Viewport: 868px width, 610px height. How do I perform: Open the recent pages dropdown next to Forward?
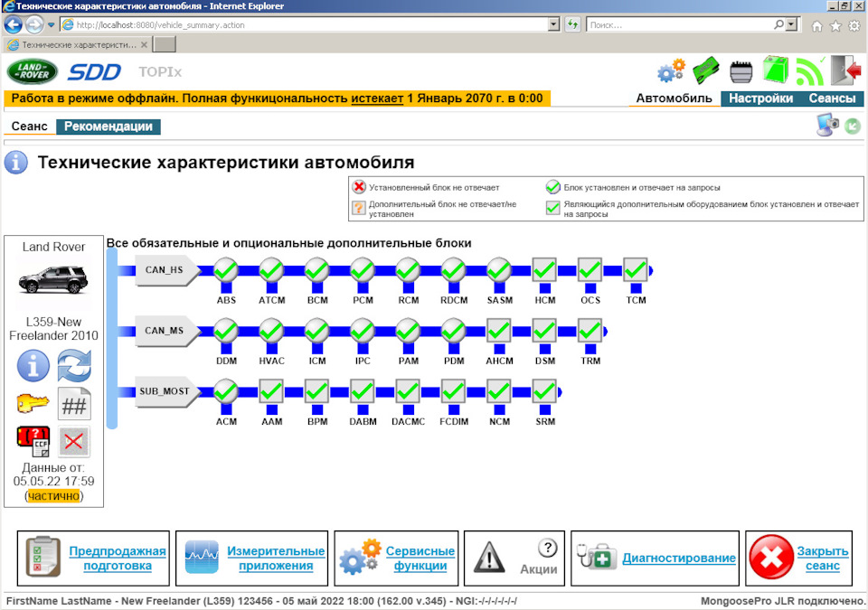tap(51, 25)
